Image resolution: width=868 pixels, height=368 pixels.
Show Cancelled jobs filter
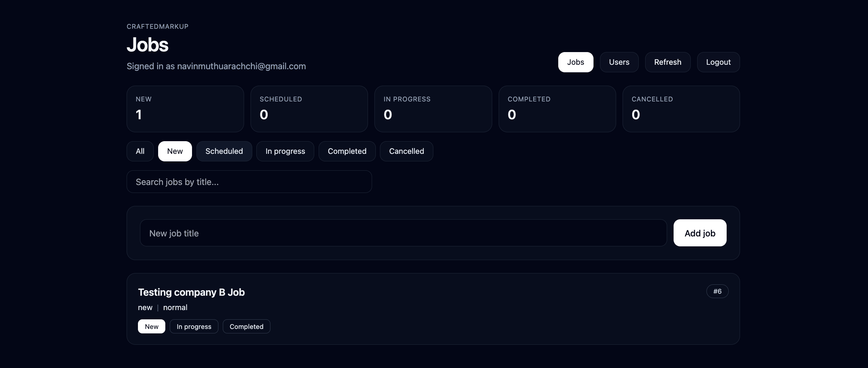pos(407,151)
